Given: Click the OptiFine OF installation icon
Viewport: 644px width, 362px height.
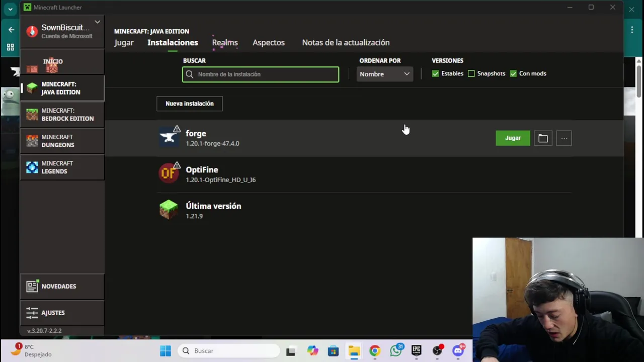Looking at the screenshot, I should point(169,173).
